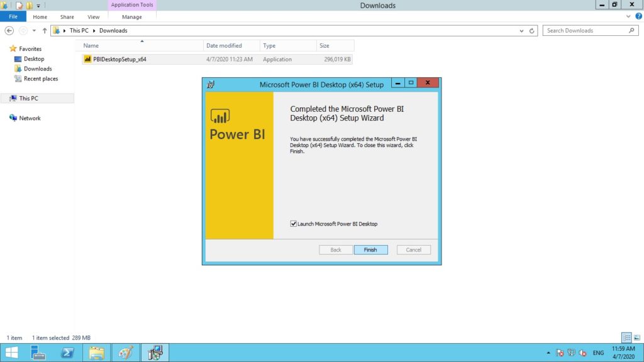The width and height of the screenshot is (644, 362).
Task: Open the Paint icon in the taskbar
Action: pos(125,353)
